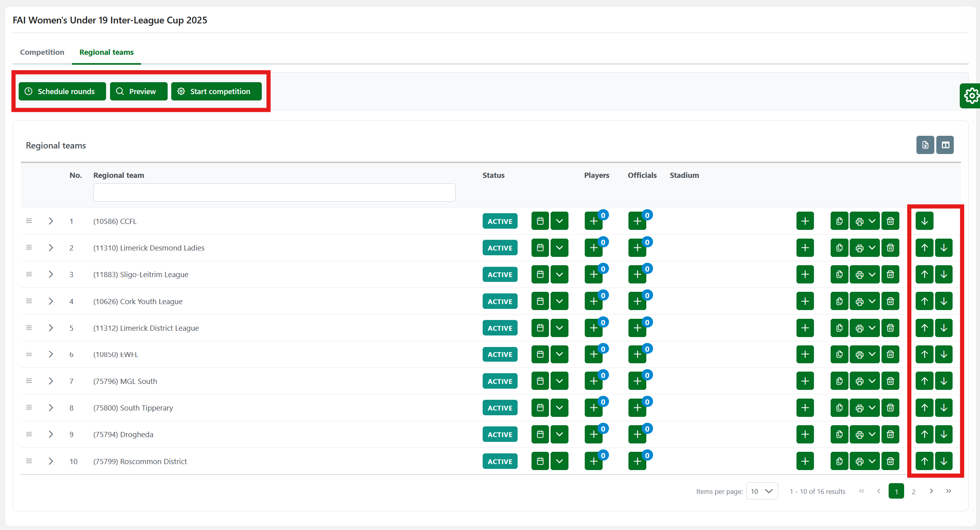
Task: Go to page 2 of results
Action: pos(914,491)
